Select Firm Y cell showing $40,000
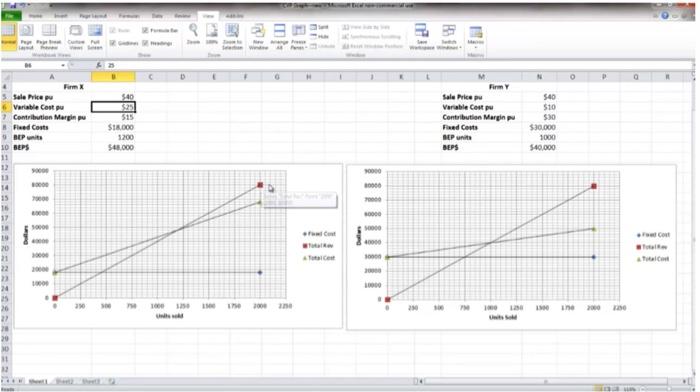Viewport: 700px width, 392px height. point(539,147)
